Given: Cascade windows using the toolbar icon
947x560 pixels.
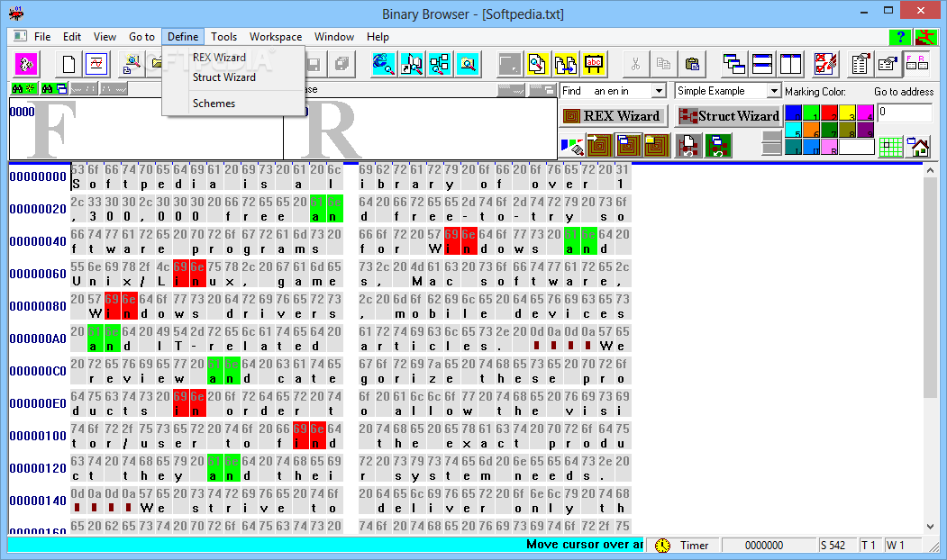Looking at the screenshot, I should click(733, 63).
